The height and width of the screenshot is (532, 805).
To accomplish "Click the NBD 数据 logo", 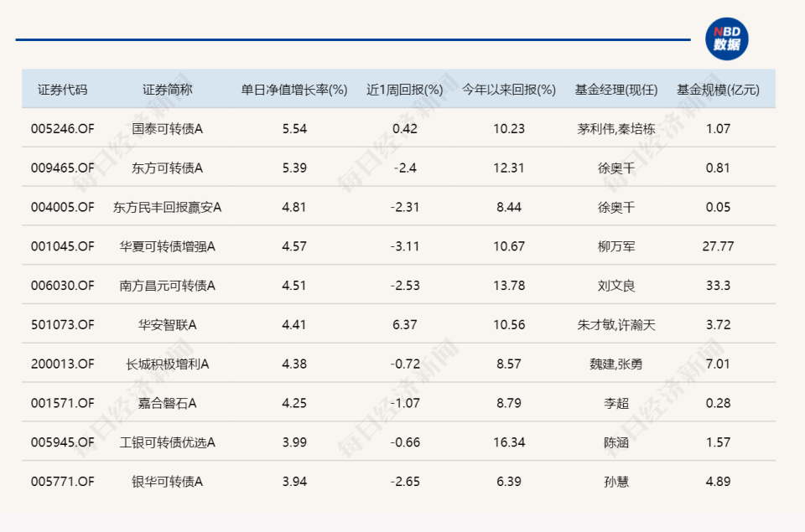I will click(729, 37).
